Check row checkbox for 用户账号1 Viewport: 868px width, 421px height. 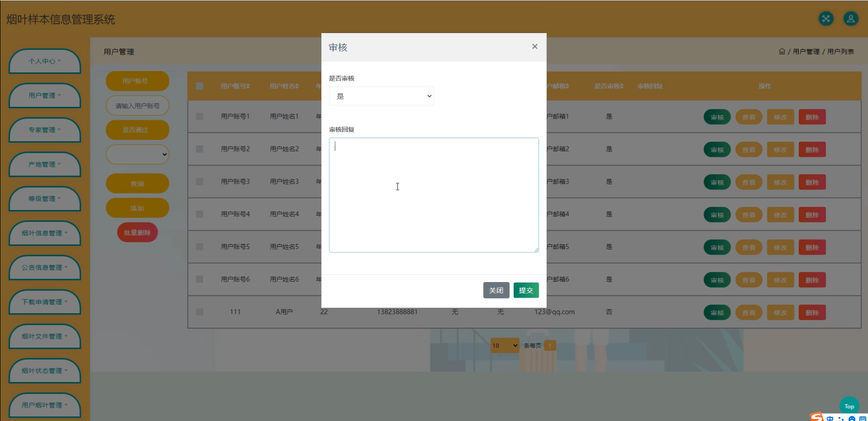(x=199, y=116)
